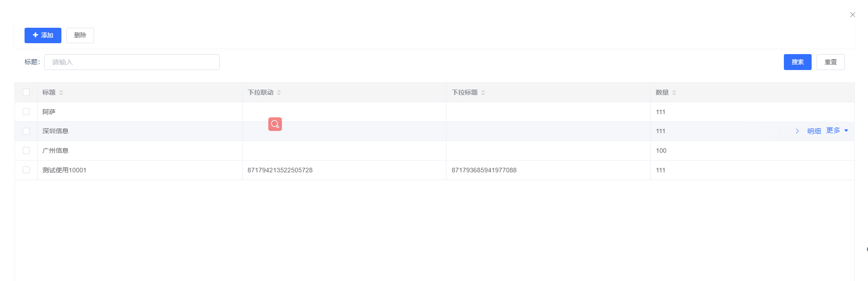Toggle the select-all header checkbox
The width and height of the screenshot is (868, 281).
coord(26,93)
